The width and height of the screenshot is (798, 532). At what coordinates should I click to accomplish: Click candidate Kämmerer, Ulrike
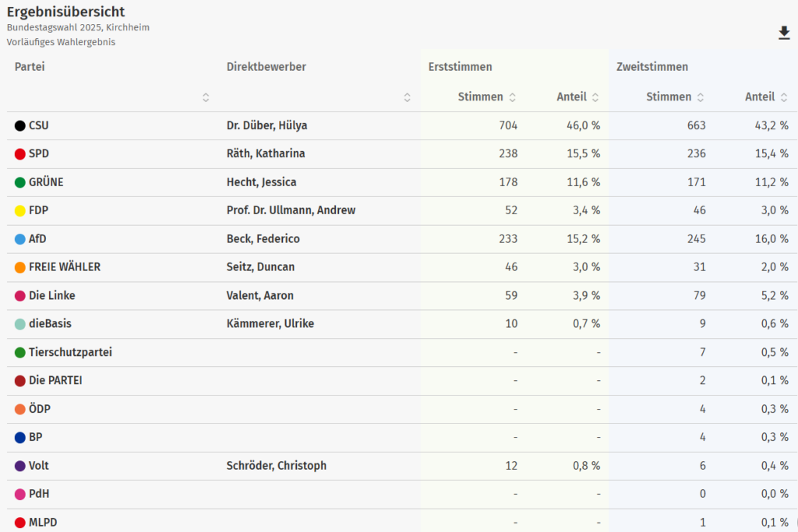(x=270, y=323)
